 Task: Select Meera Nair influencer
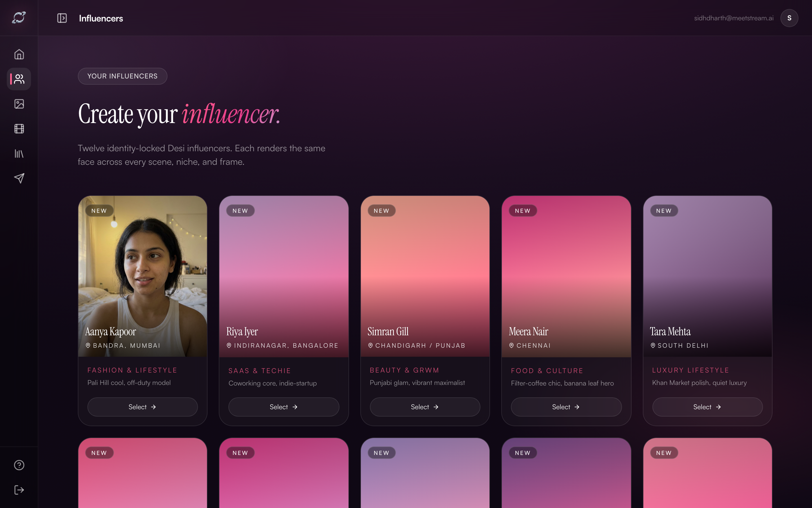[566, 407]
